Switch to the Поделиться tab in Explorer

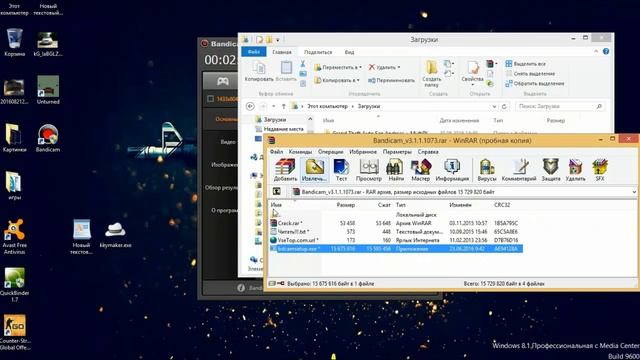318,52
